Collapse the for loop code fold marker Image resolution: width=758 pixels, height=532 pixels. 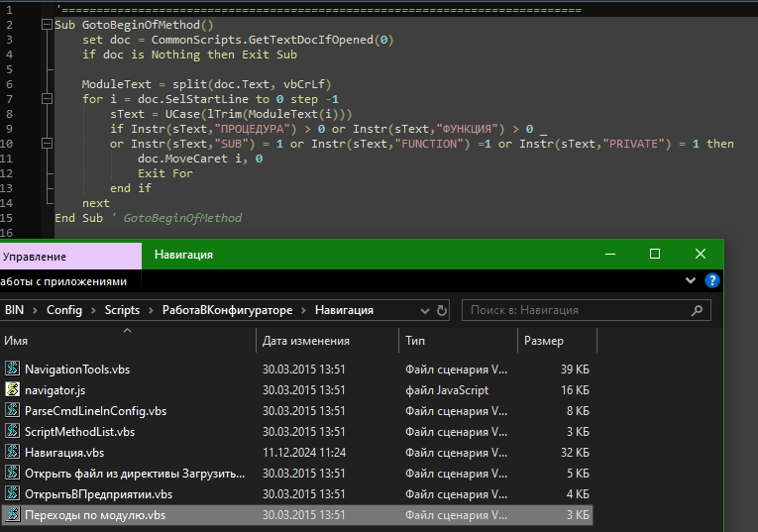(47, 99)
